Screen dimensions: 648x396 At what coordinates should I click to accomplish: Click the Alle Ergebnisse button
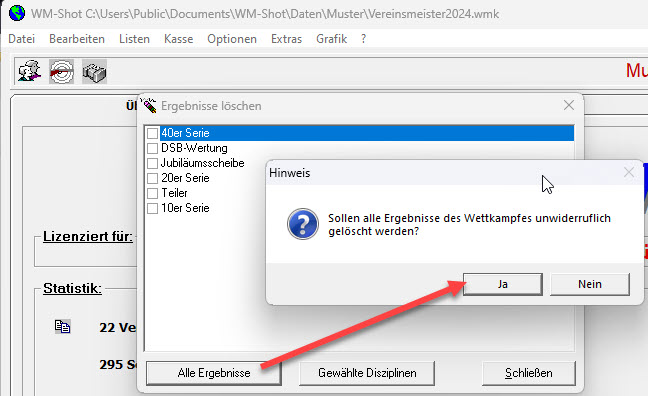point(214,373)
